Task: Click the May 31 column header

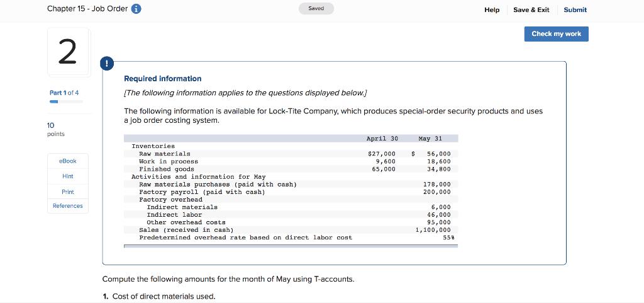Action: (x=430, y=139)
